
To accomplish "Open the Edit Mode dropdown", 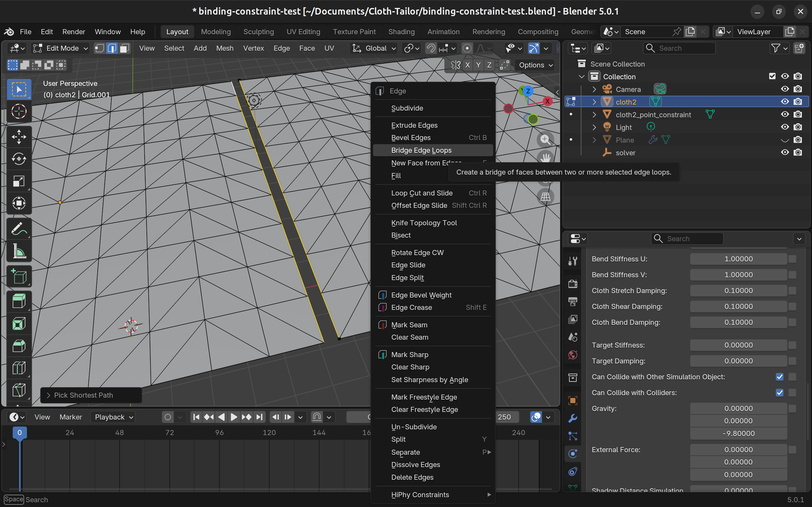I will [x=61, y=48].
